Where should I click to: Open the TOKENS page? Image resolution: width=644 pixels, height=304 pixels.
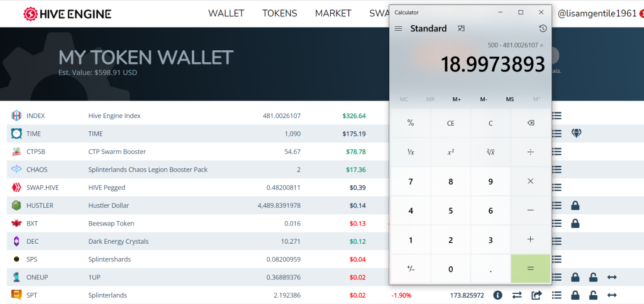pyautogui.click(x=280, y=13)
